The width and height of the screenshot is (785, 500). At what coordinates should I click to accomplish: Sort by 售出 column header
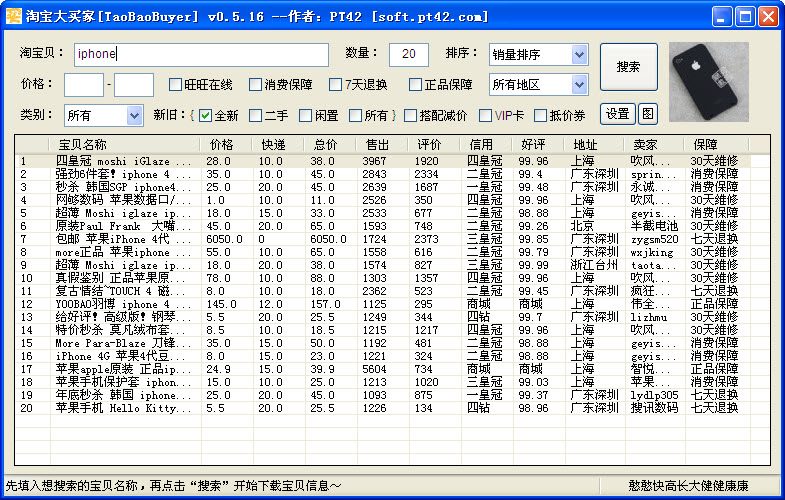tap(383, 145)
